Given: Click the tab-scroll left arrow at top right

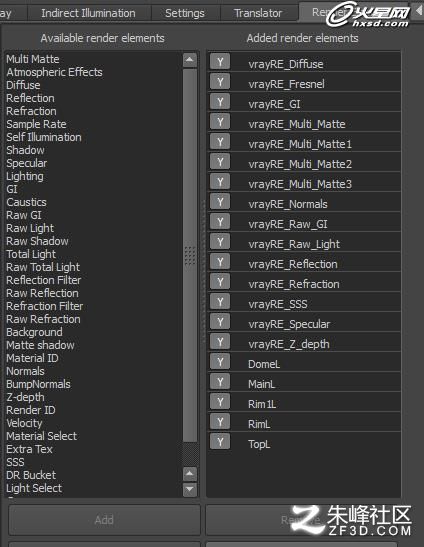Looking at the screenshot, I should pos(419,11).
